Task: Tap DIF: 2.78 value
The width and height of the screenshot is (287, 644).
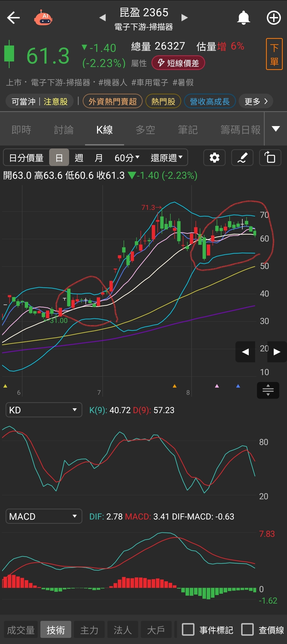Action: point(106,516)
